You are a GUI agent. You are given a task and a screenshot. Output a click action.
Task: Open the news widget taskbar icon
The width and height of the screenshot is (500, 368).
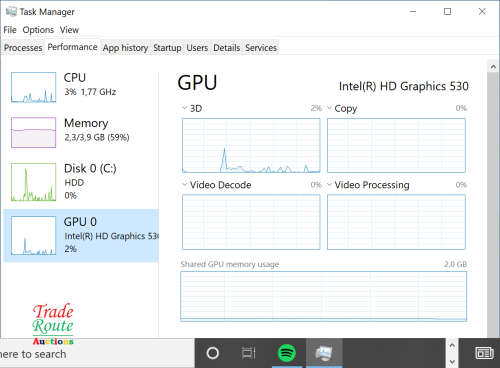point(484,353)
